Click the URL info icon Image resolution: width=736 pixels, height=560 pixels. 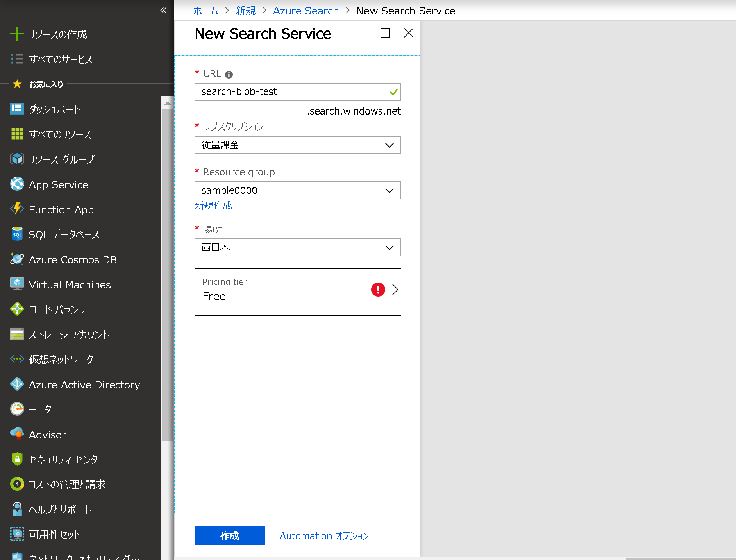coord(229,74)
